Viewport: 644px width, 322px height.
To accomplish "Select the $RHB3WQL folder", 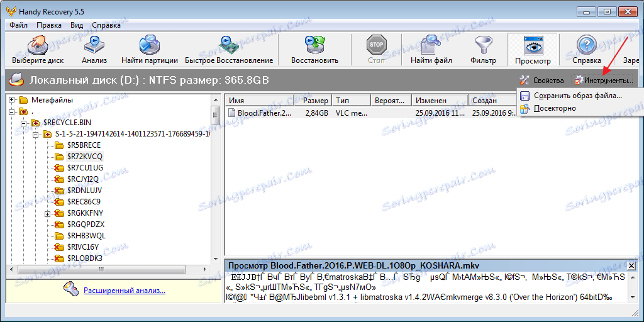I will pos(86,236).
